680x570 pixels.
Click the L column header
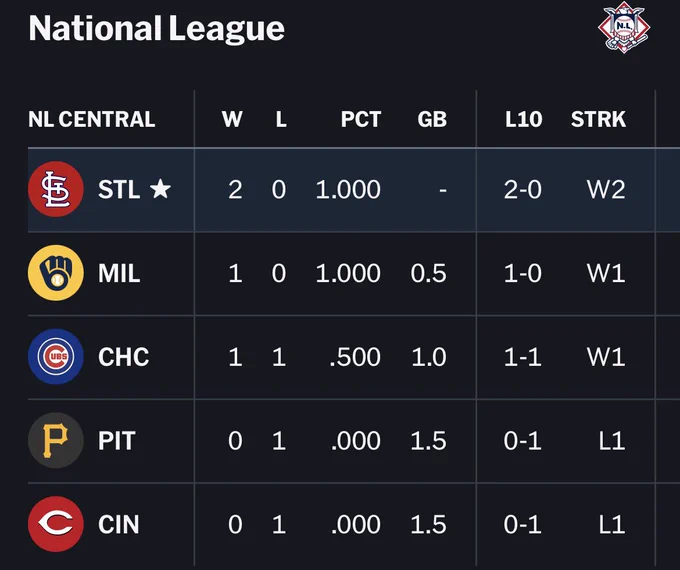coord(281,119)
